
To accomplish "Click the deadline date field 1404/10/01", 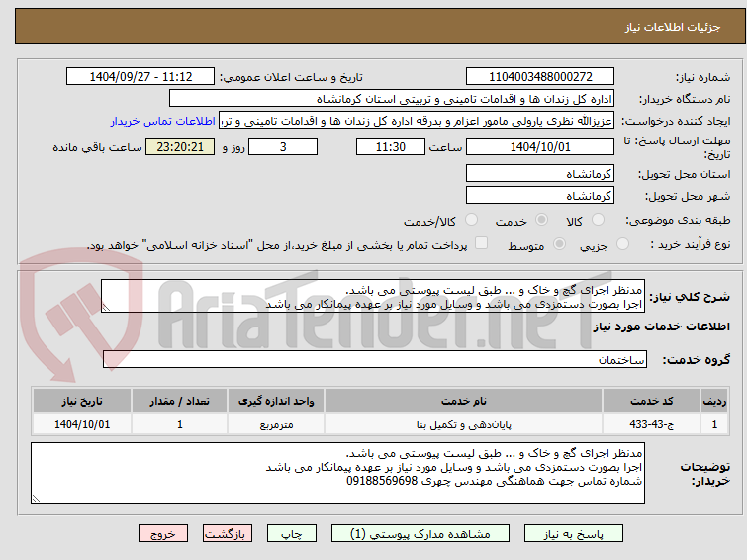I will [x=540, y=146].
